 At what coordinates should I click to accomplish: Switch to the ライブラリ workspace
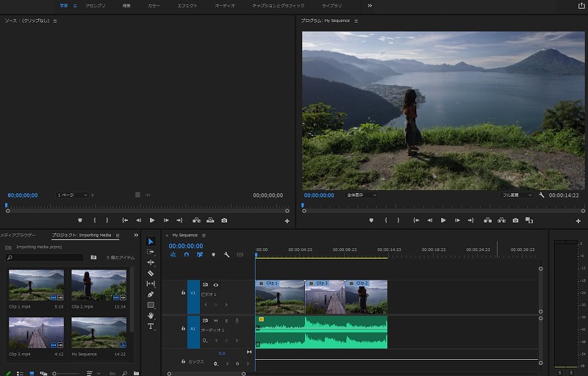[332, 6]
